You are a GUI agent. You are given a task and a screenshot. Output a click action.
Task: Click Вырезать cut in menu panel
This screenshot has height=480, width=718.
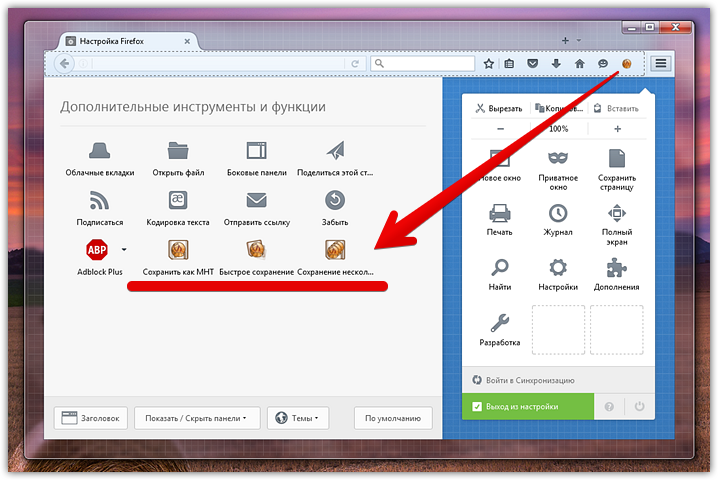coord(499,109)
